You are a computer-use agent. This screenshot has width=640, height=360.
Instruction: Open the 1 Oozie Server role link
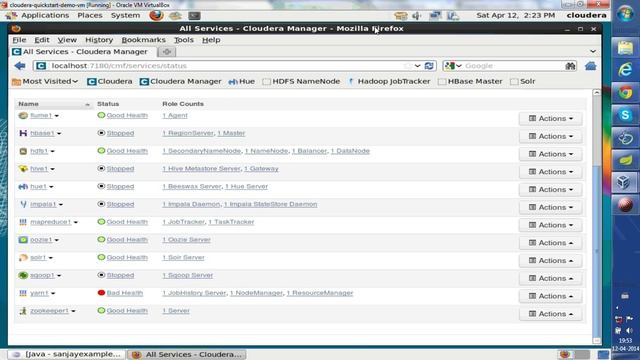click(186, 240)
